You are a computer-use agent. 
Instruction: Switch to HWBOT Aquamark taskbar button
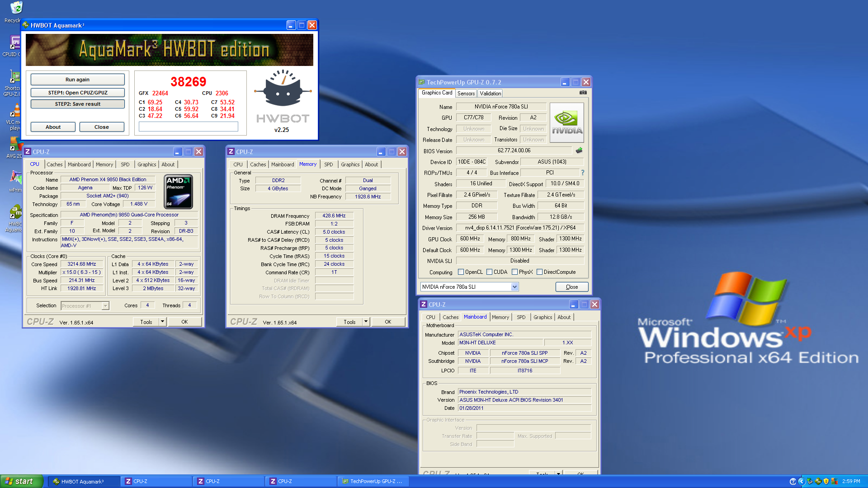(x=85, y=481)
